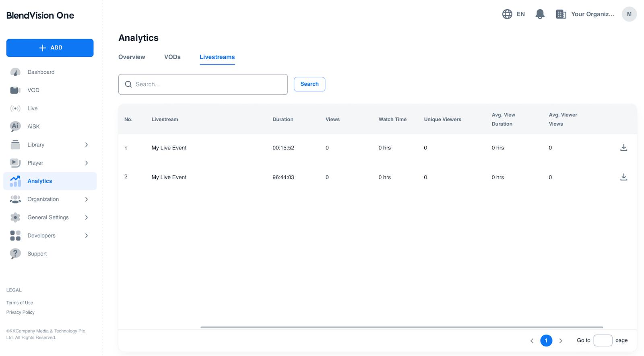
Task: Click the user avatar M
Action: click(629, 14)
